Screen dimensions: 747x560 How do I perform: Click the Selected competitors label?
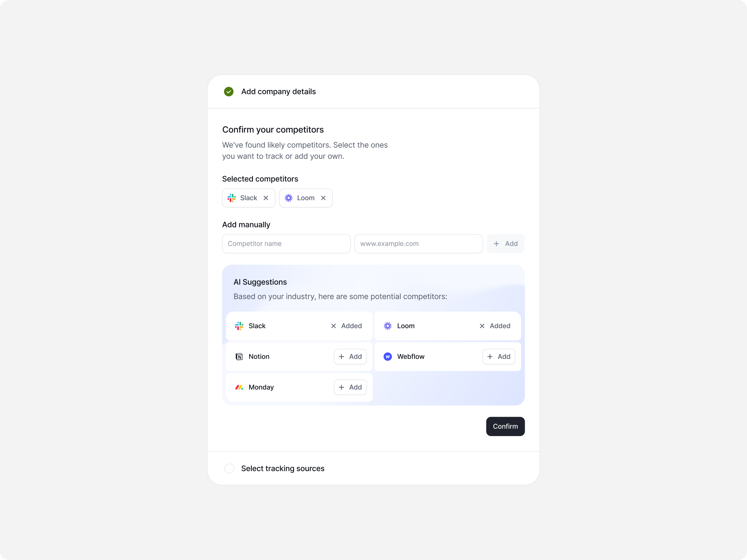pos(260,179)
